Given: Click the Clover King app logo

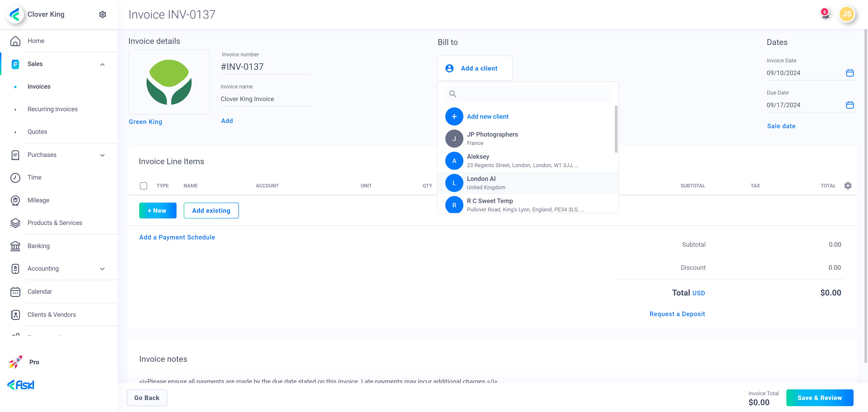Looking at the screenshot, I should click(15, 14).
